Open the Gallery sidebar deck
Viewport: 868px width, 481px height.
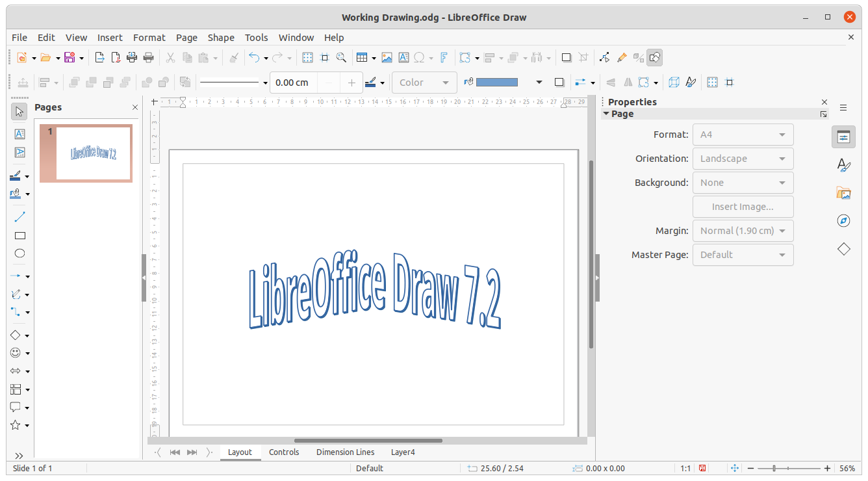point(843,193)
